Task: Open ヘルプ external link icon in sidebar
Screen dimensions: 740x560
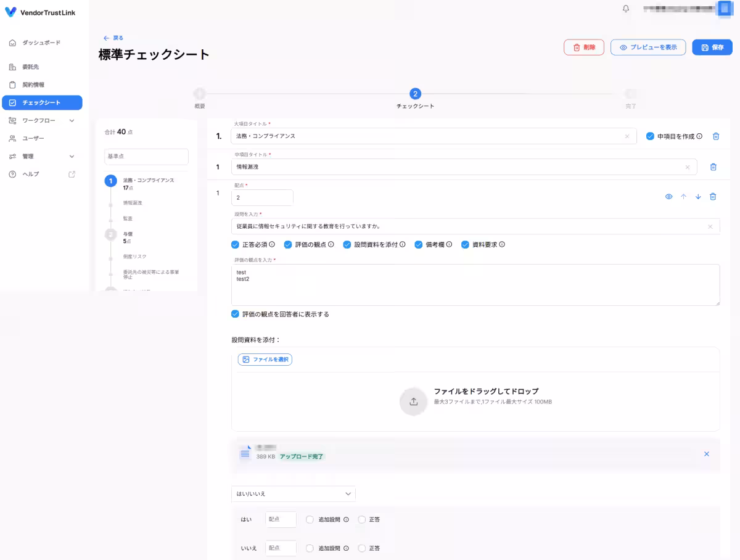Action: coord(72,175)
